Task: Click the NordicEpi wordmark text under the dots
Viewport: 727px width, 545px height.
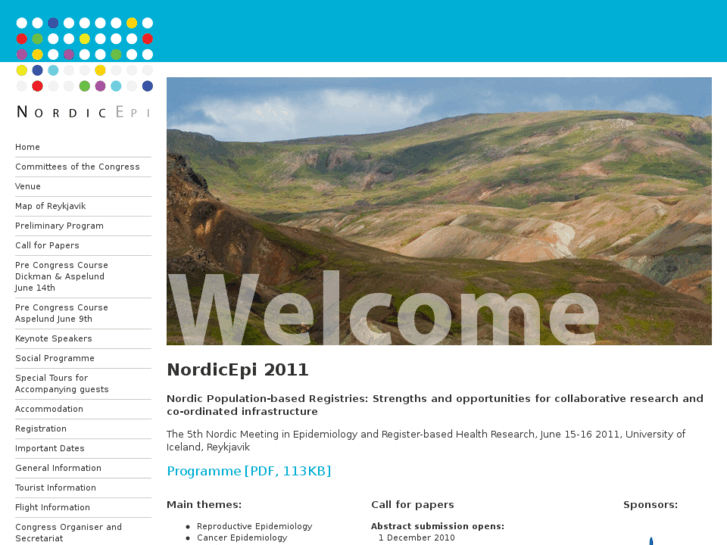Action: click(83, 112)
